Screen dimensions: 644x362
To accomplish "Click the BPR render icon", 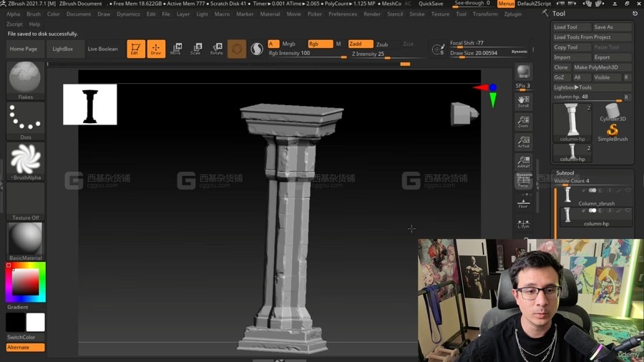I will [523, 72].
